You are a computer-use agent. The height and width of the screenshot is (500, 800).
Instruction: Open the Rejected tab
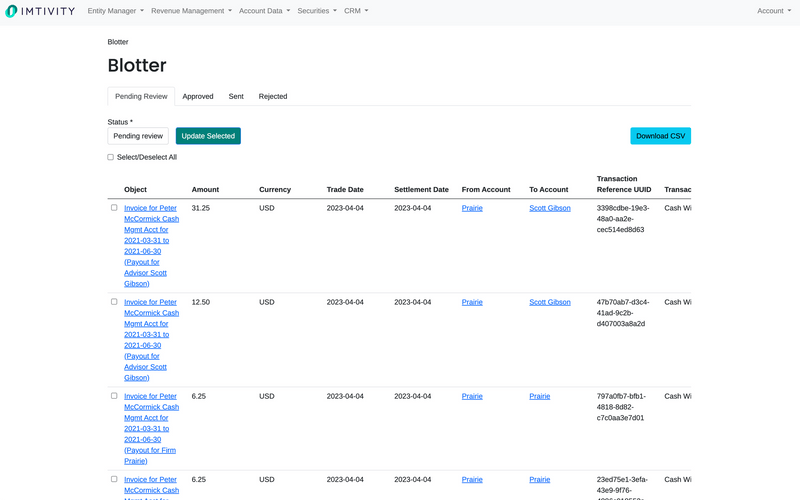[x=273, y=97]
